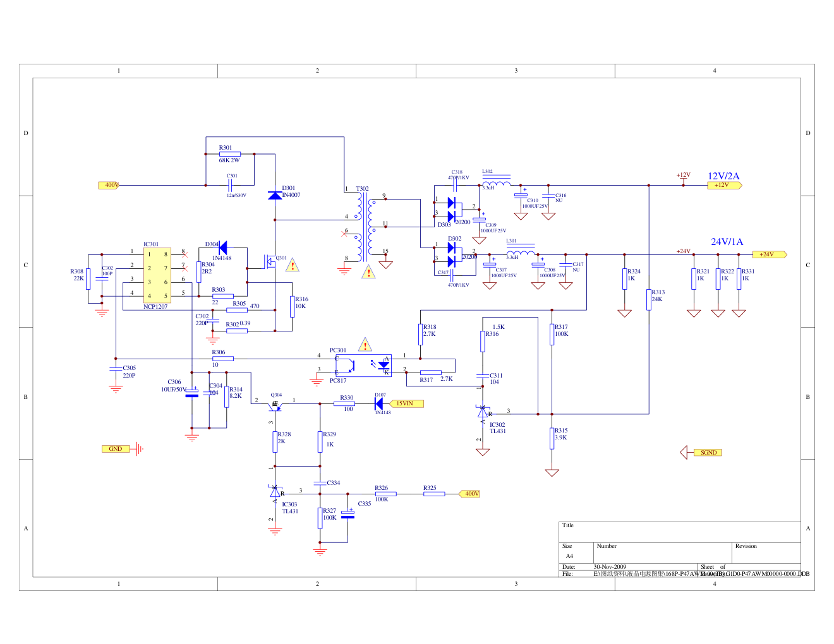Select the R331 1K resistor
Image resolution: width=834 pixels, height=644 pixels.
click(739, 278)
